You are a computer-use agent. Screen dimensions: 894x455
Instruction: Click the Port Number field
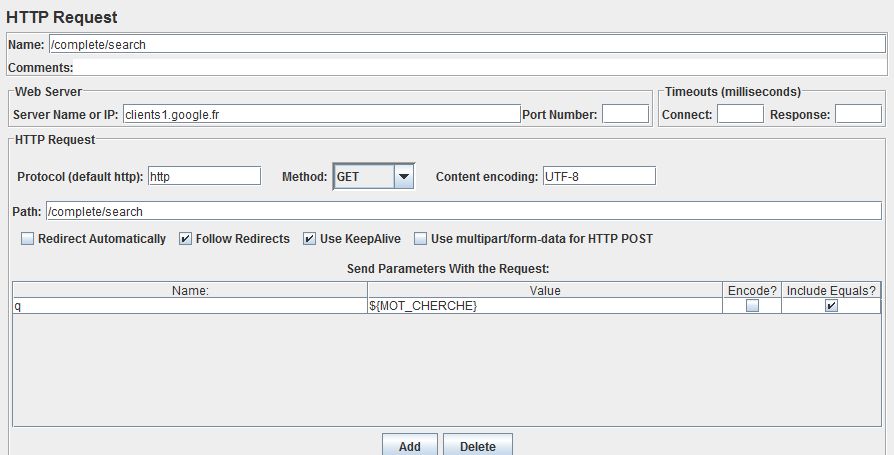coord(625,114)
